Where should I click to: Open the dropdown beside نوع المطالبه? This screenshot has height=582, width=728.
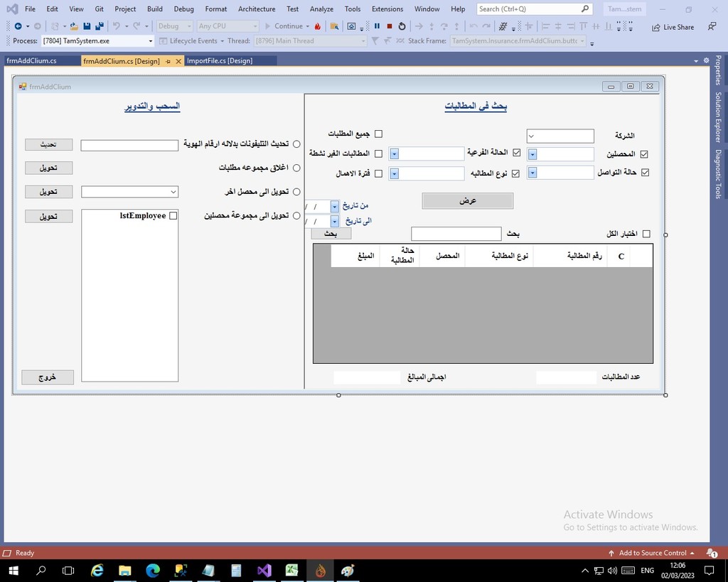[394, 173]
